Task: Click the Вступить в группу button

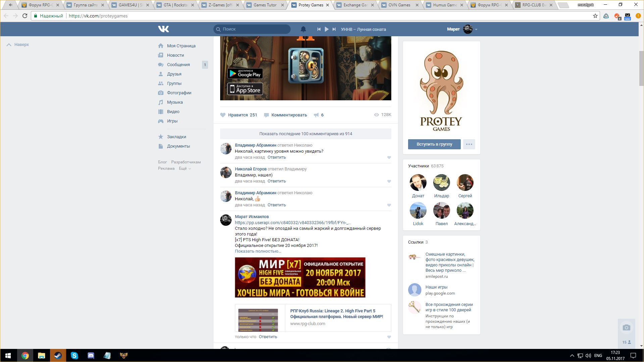Action: pyautogui.click(x=434, y=144)
